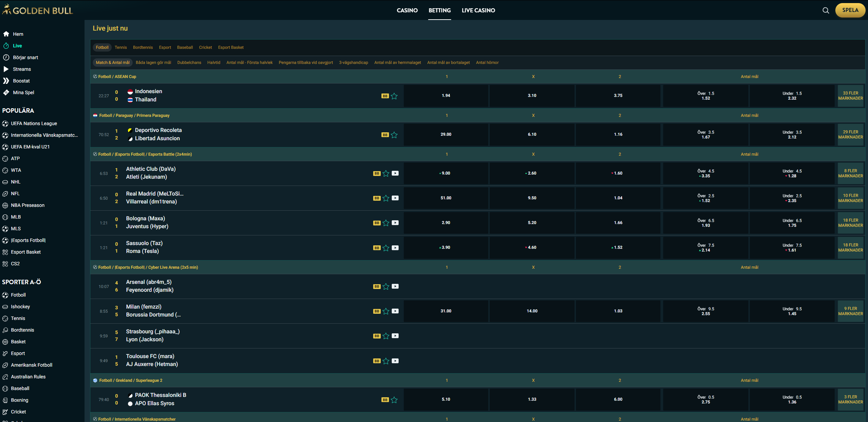The height and width of the screenshot is (422, 868).
Task: Open Mina Spel ticket icon
Action: pos(6,92)
